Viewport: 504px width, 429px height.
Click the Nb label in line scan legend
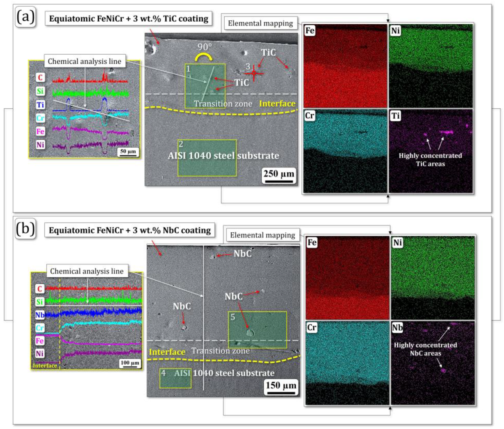(x=40, y=315)
